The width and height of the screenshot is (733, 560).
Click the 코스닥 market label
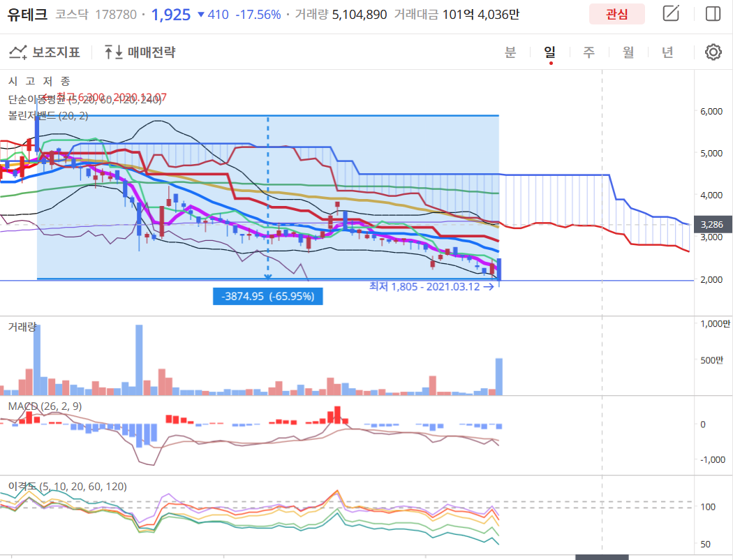coord(71,15)
